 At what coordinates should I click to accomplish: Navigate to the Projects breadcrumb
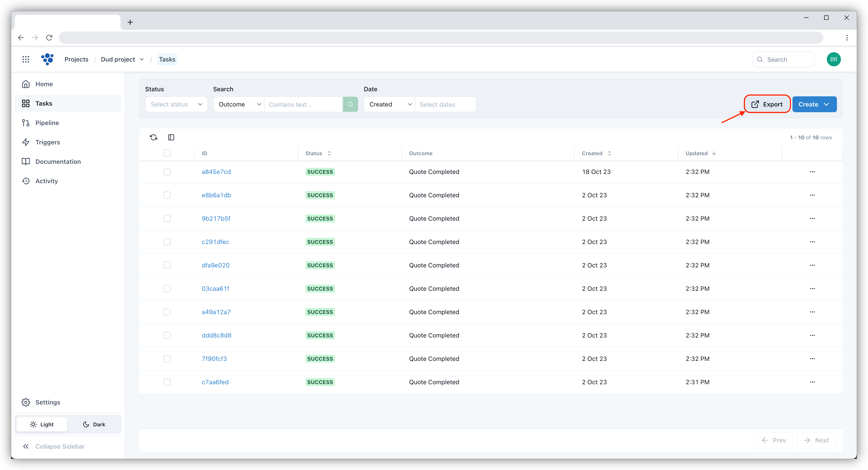(x=76, y=59)
